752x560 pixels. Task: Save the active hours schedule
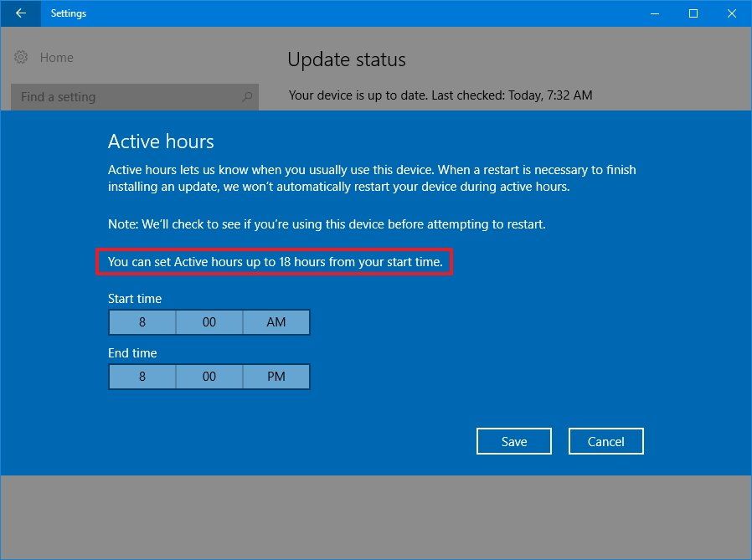coord(513,441)
